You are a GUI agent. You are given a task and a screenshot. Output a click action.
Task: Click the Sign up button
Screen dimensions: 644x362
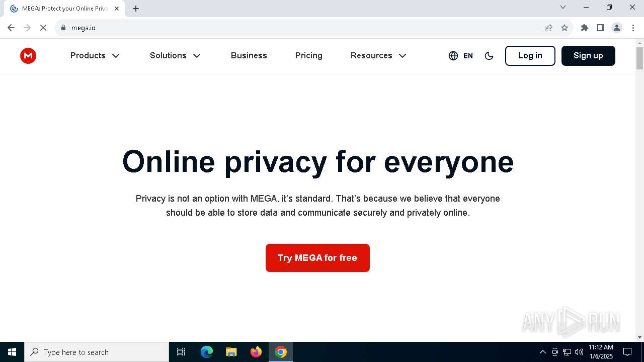click(x=588, y=56)
